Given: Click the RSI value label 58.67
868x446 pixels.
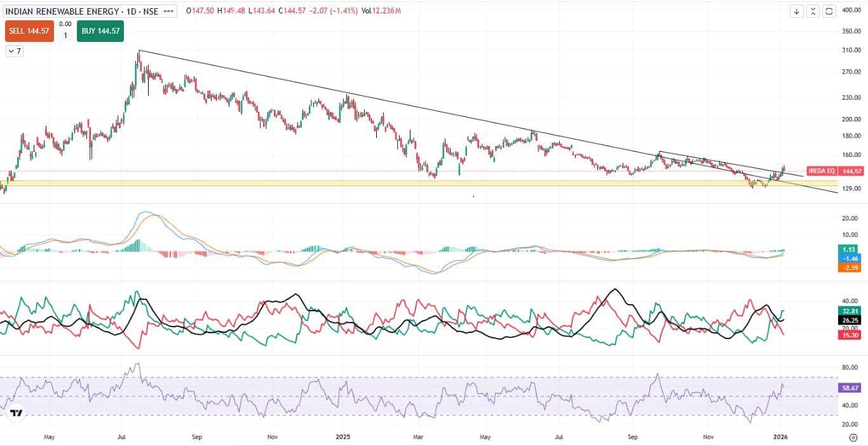Looking at the screenshot, I should click(850, 388).
